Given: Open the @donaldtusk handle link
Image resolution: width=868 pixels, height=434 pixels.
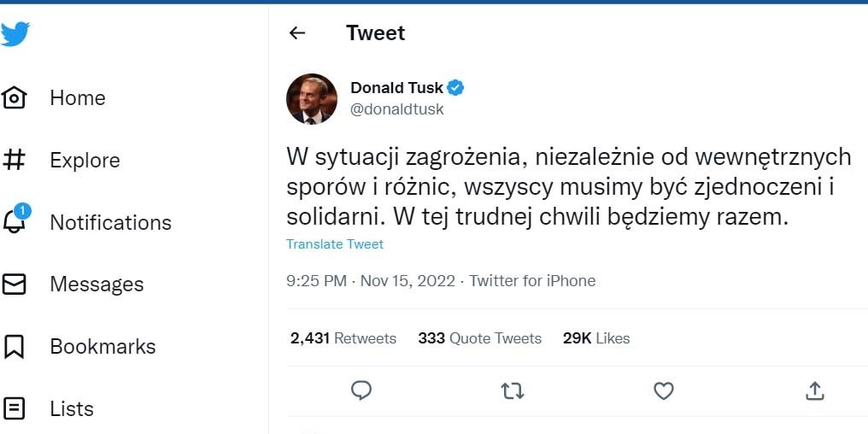Looking at the screenshot, I should [397, 110].
